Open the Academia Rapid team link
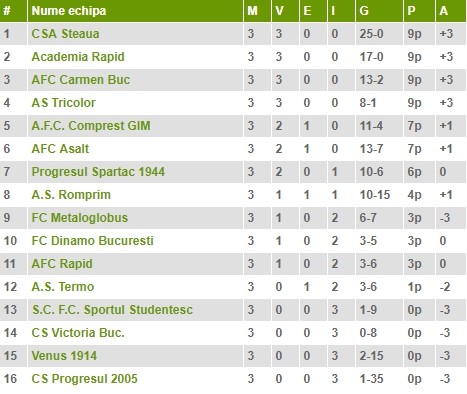Viewport: 467px width, 394px height. tap(78, 57)
